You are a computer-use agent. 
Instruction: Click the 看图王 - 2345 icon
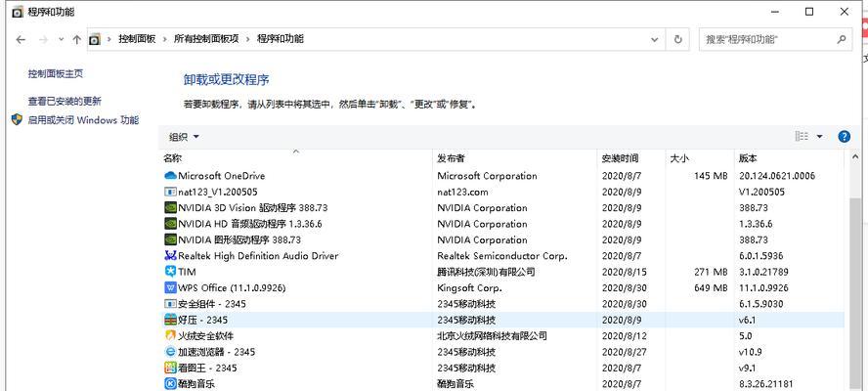(170, 368)
